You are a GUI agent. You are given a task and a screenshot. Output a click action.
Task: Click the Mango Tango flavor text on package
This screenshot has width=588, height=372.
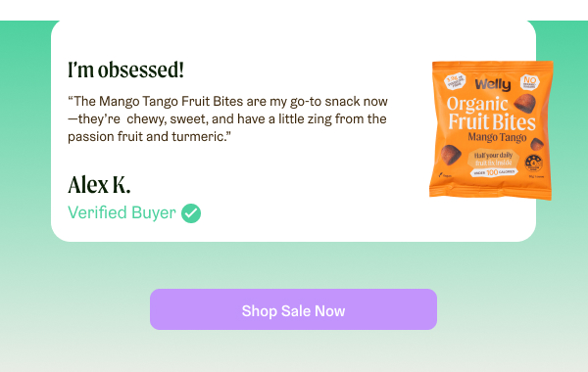(497, 137)
